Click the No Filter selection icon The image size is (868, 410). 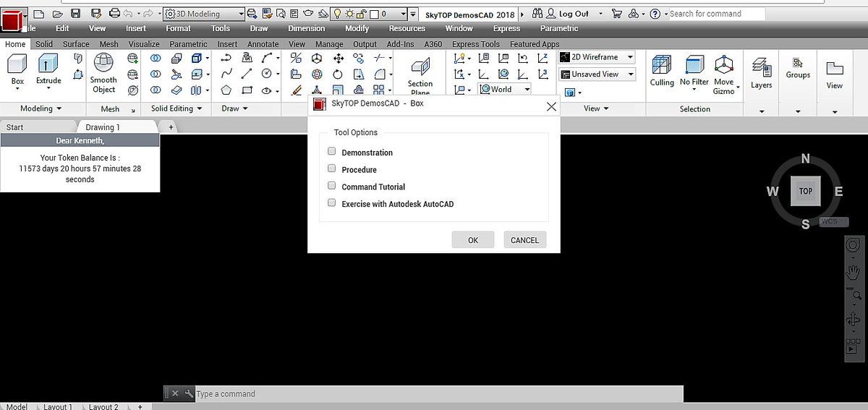(x=694, y=65)
